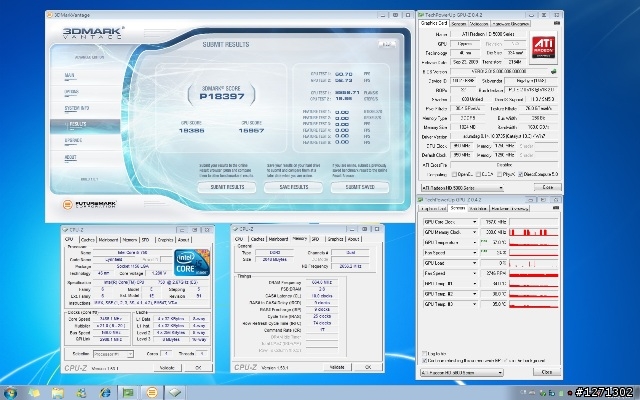
Task: Click the orange 3DMark Vantage taskbar icon
Action: [x=151, y=393]
